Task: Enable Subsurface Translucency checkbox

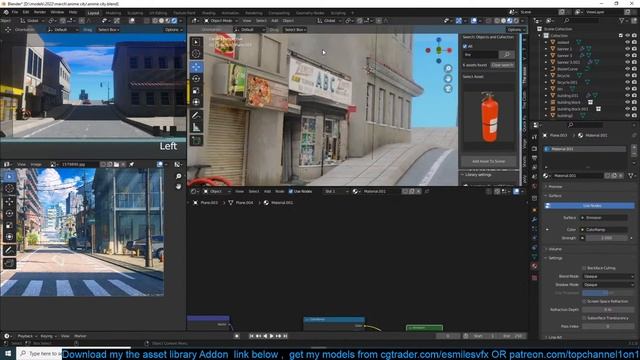Action: point(584,318)
